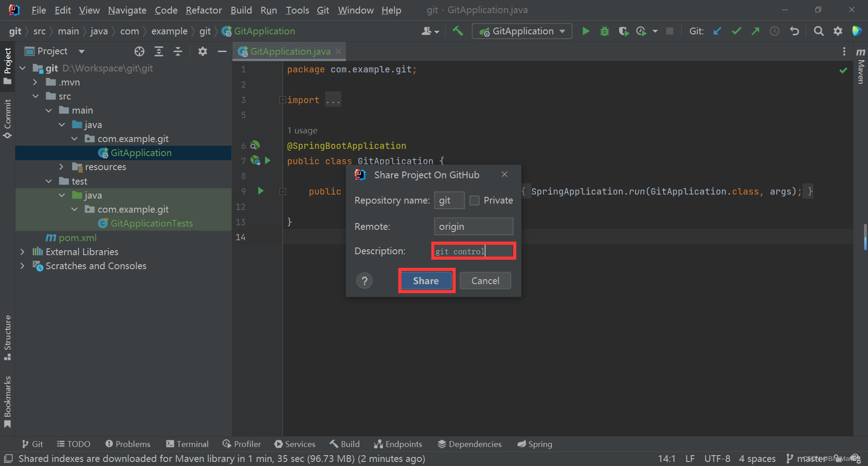The width and height of the screenshot is (868, 466).
Task: Collapse the test folder
Action: pos(48,181)
